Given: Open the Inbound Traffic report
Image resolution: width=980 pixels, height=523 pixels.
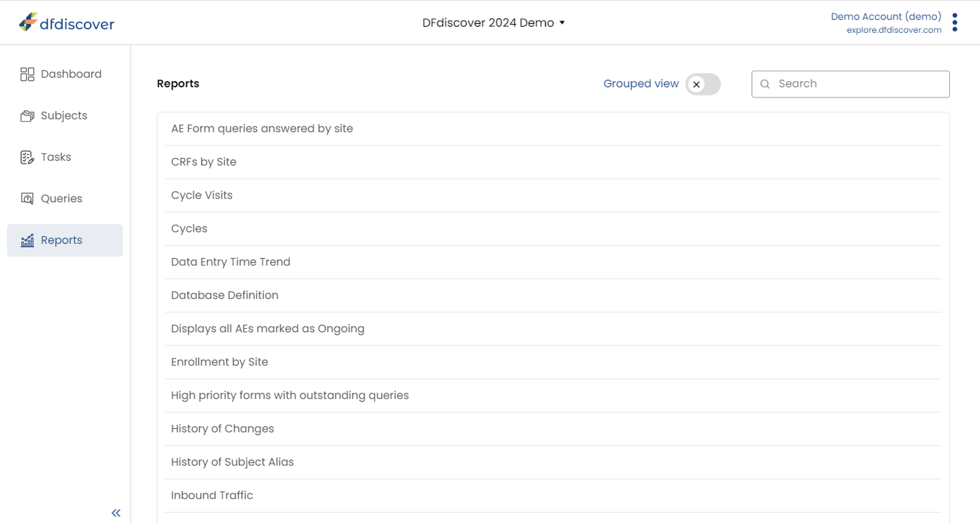Looking at the screenshot, I should 553,496.
